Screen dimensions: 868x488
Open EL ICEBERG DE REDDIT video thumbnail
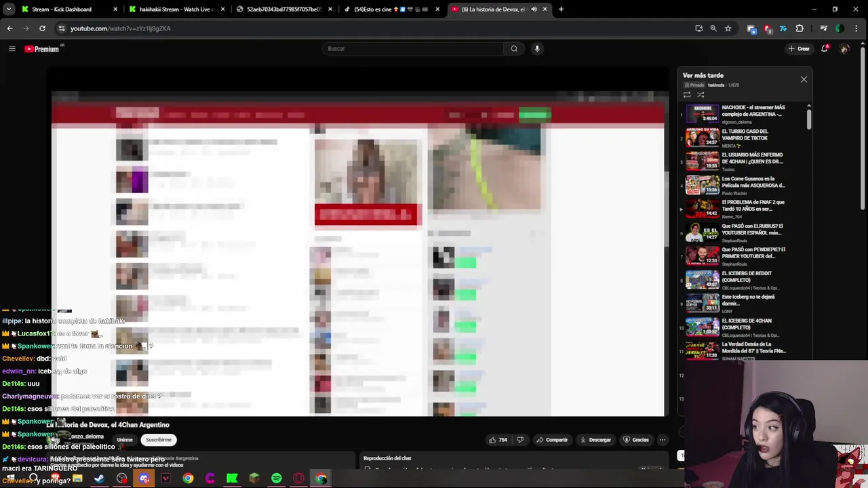[702, 280]
